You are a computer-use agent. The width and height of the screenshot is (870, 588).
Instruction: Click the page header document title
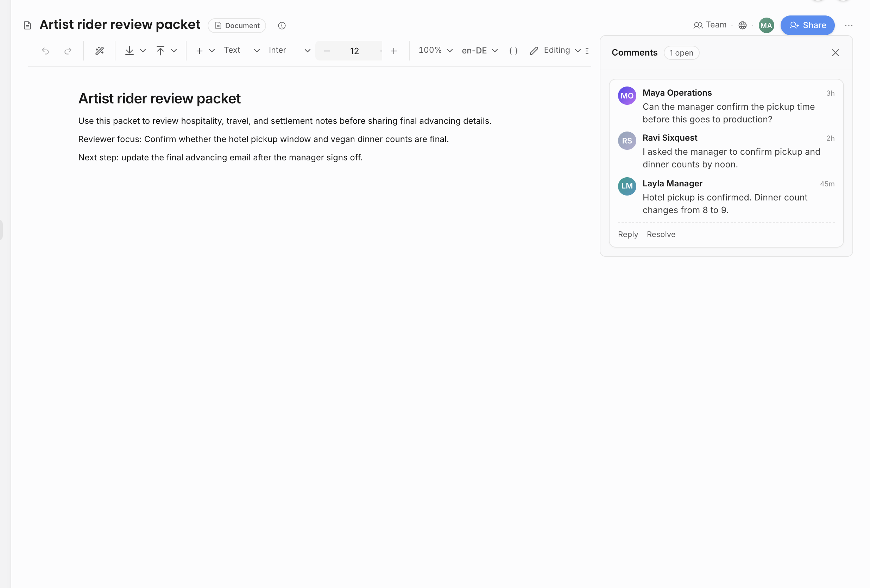tap(120, 25)
